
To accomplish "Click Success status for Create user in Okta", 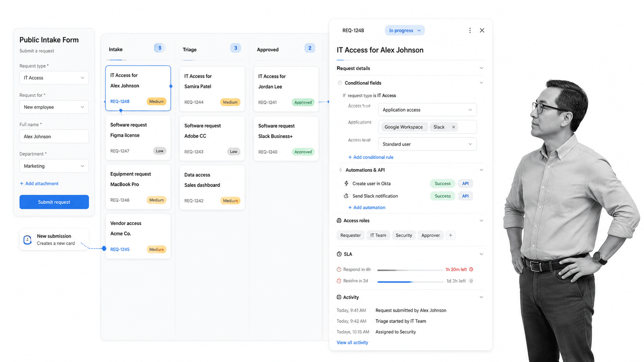I will click(443, 184).
